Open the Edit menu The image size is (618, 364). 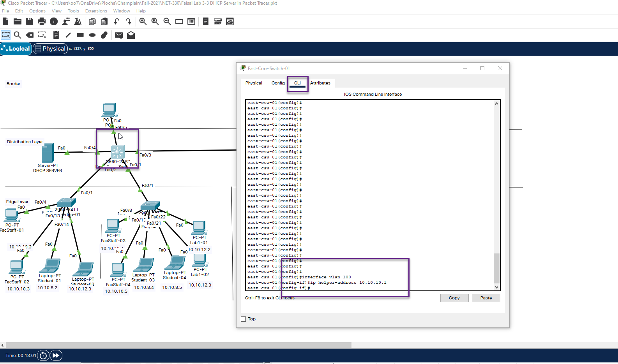point(19,11)
